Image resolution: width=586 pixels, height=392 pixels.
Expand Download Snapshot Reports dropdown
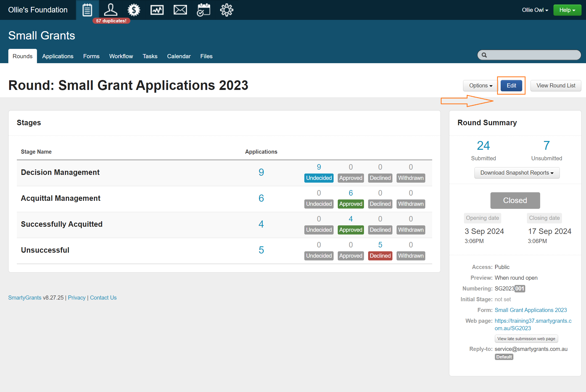517,173
